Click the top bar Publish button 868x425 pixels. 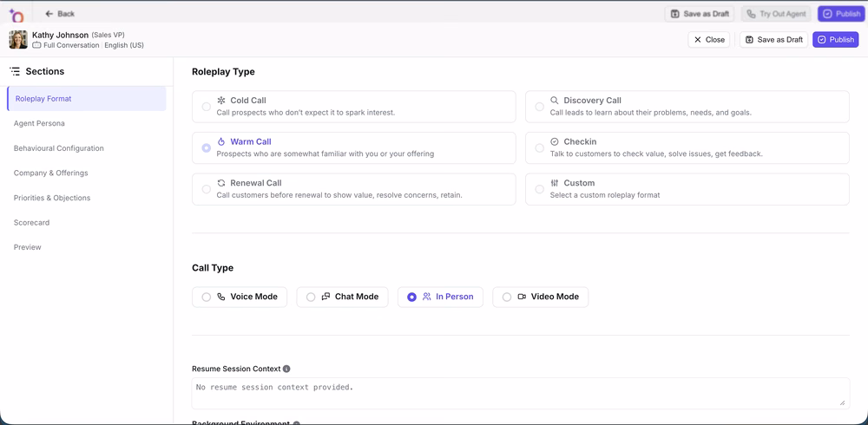tap(841, 14)
